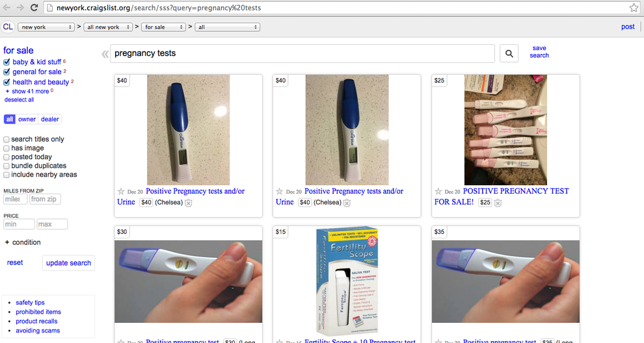Screen dimensions: 644x343
Task: Click the update search button
Action: pyautogui.click(x=68, y=263)
